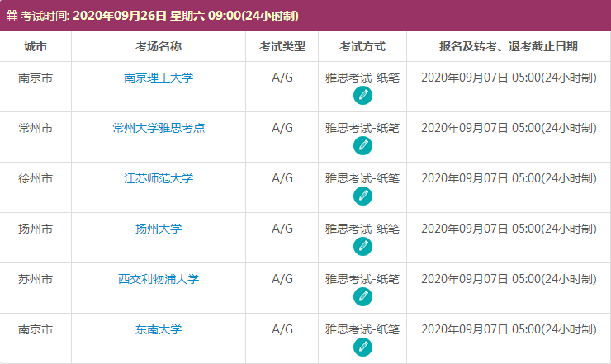This screenshot has height=364, width=611.
Task: Click the pencil icon in the 江苏师范大学 row
Action: 362,196
